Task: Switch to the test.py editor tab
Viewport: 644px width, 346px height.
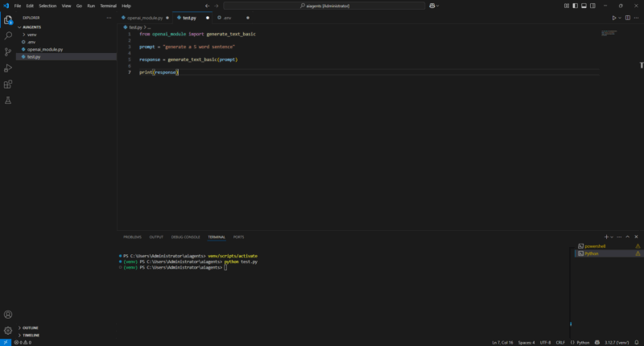Action: tap(189, 18)
